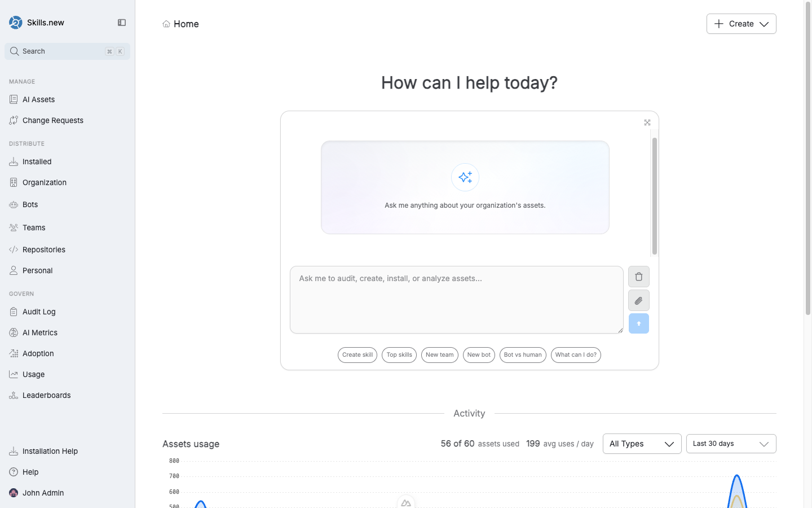This screenshot has width=812, height=508.
Task: Go to the Audit Log page
Action: pyautogui.click(x=39, y=312)
